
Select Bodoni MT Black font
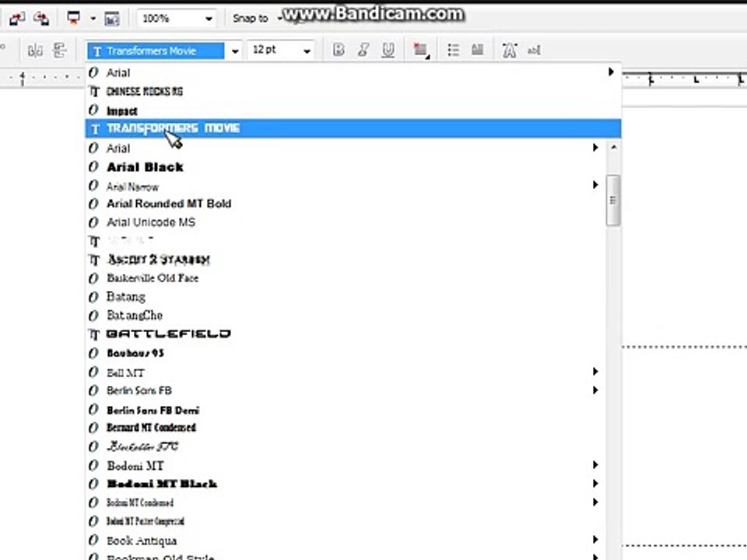pos(345,484)
